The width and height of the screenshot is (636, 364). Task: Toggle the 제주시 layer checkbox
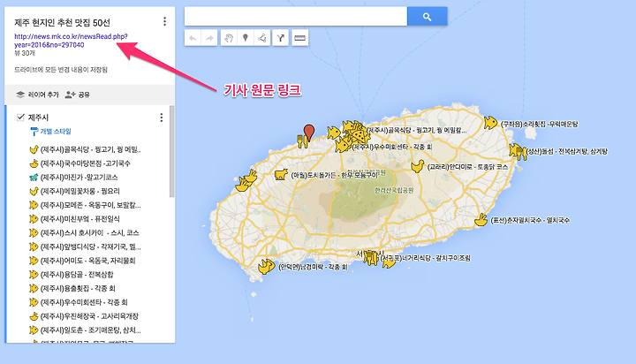pyautogui.click(x=20, y=118)
